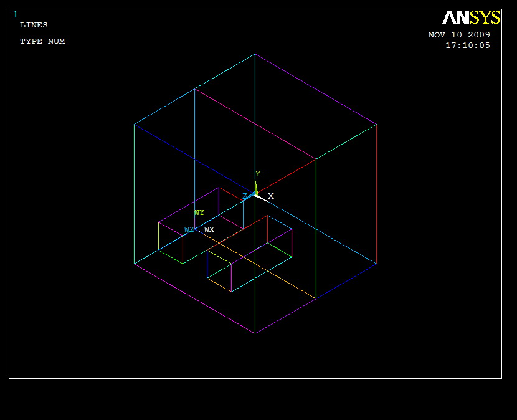This screenshot has height=420, width=517.
Task: Pick the purple top-right cube edge
Action: (x=316, y=89)
